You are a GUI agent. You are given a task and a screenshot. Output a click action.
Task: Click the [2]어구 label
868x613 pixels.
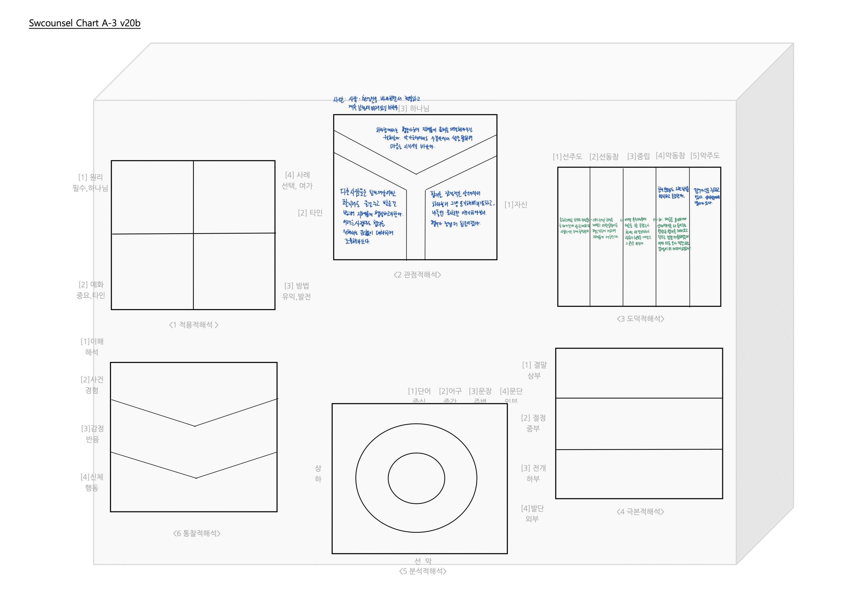click(x=450, y=391)
